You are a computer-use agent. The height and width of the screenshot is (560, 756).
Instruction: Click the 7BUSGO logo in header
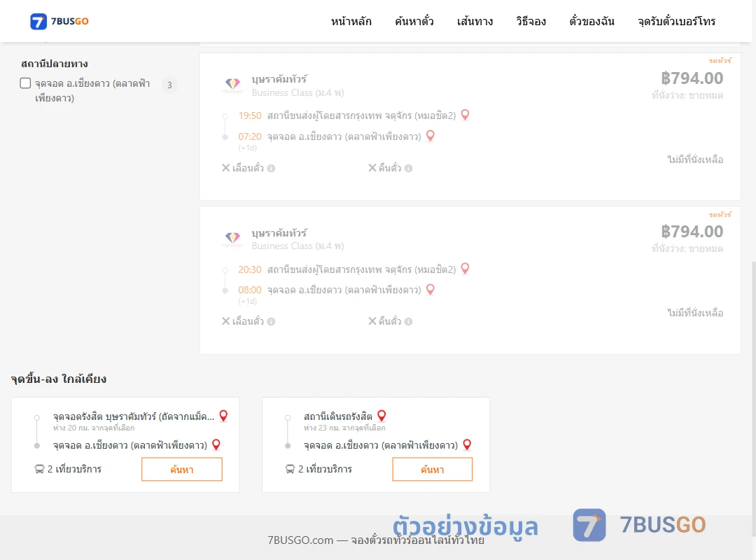(59, 21)
